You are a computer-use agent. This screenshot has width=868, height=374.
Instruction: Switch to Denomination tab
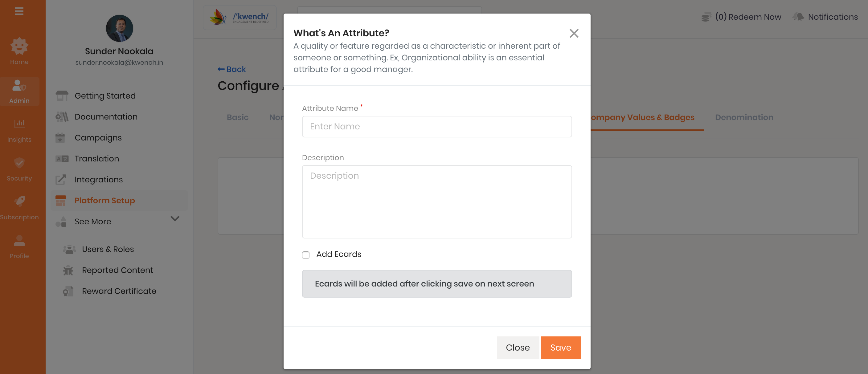pyautogui.click(x=744, y=117)
